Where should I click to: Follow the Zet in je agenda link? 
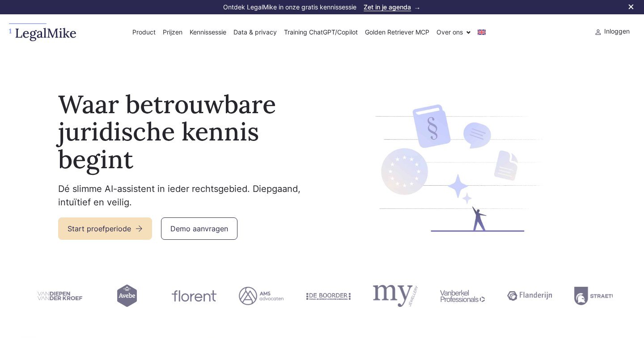tap(387, 7)
